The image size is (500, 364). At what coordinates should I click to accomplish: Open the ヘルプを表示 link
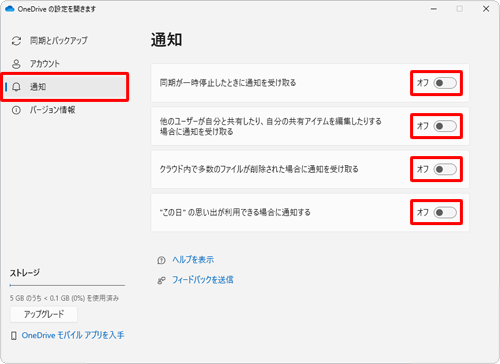193,260
